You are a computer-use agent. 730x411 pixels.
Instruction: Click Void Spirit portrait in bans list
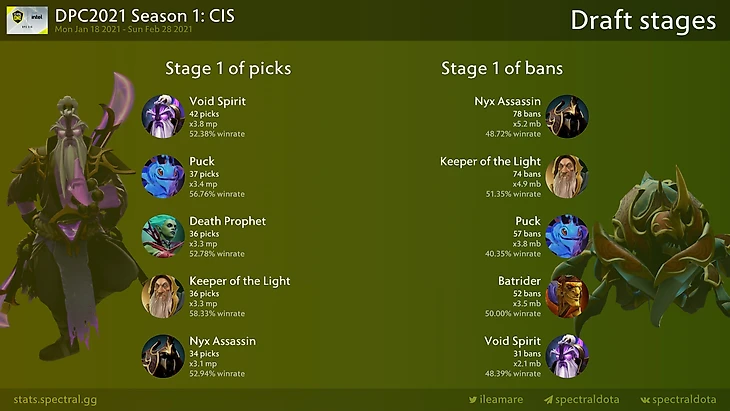(x=567, y=356)
